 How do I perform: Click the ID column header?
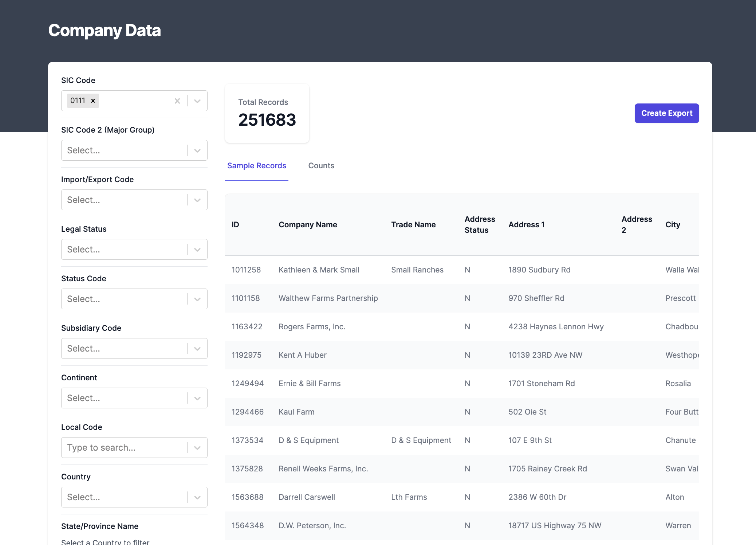[235, 225]
